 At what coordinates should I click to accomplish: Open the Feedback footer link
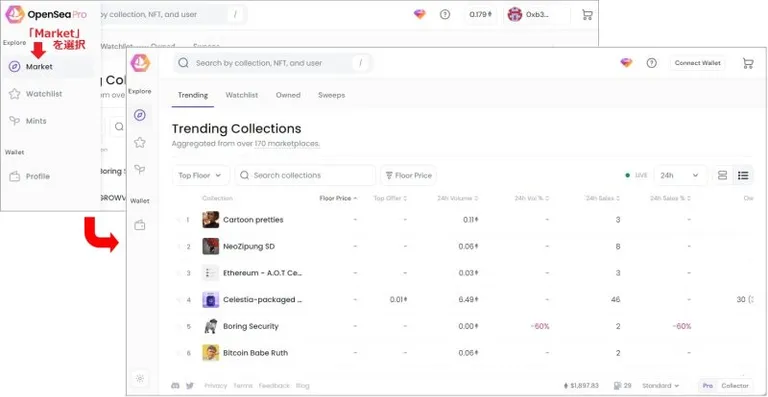[274, 386]
